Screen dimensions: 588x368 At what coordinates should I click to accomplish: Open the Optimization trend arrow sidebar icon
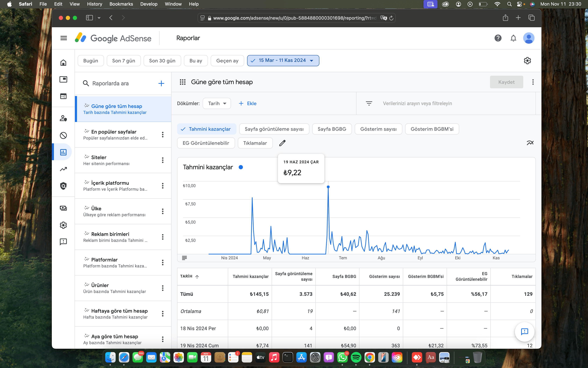coord(63,169)
